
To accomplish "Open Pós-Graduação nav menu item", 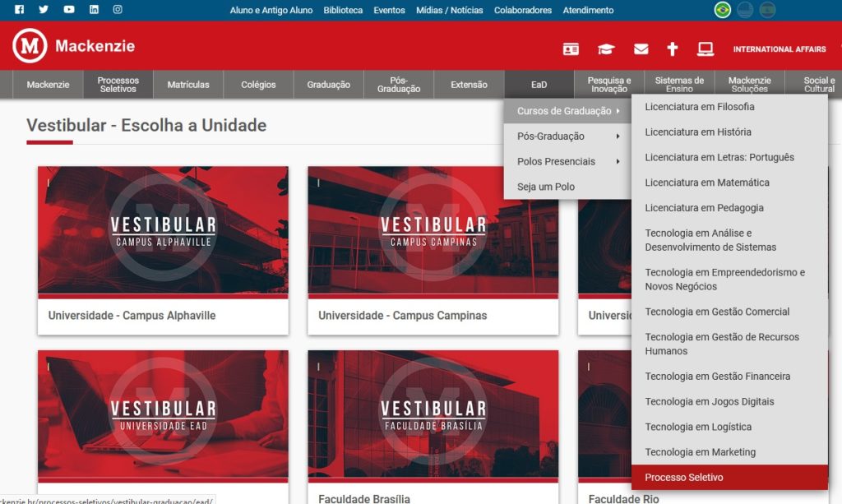I will (399, 84).
